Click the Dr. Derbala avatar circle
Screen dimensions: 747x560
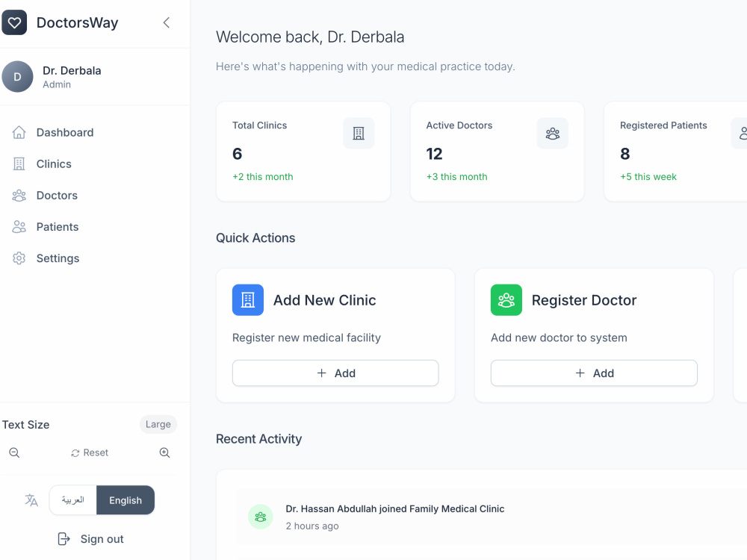click(18, 77)
